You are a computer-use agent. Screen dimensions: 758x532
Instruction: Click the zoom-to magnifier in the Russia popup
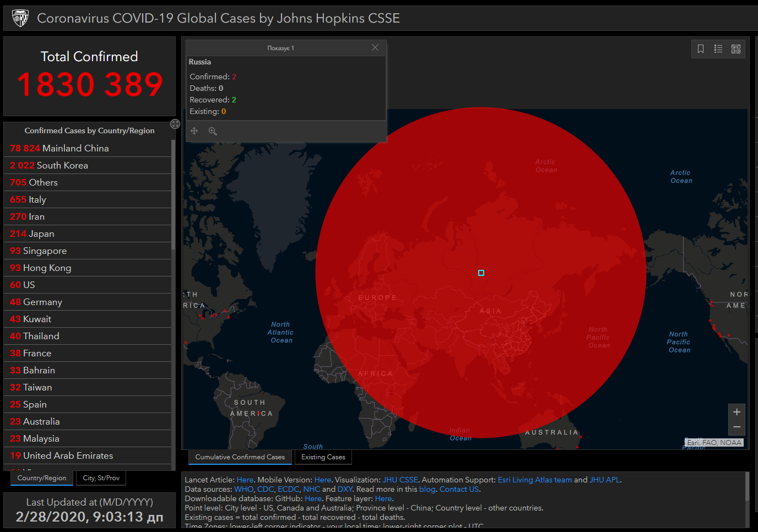point(213,131)
